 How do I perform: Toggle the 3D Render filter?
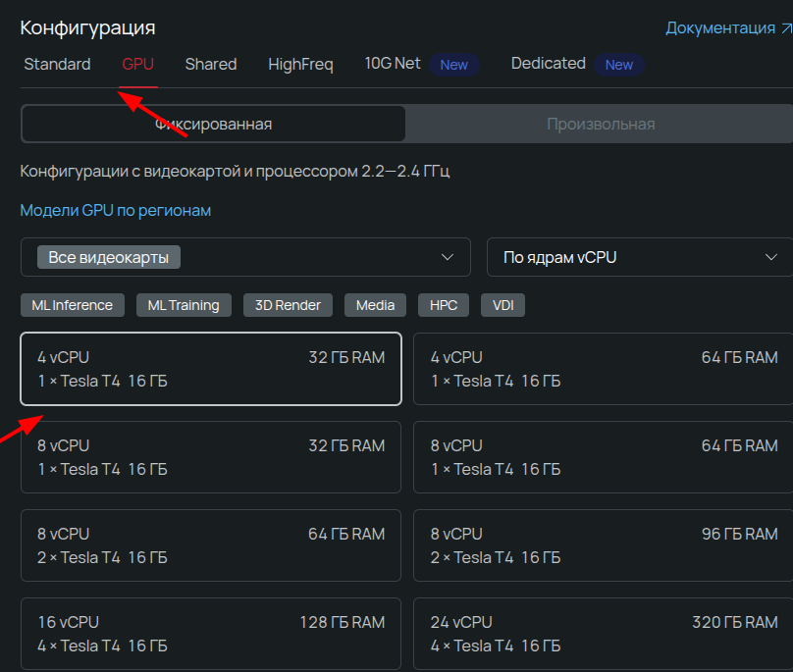pos(288,304)
